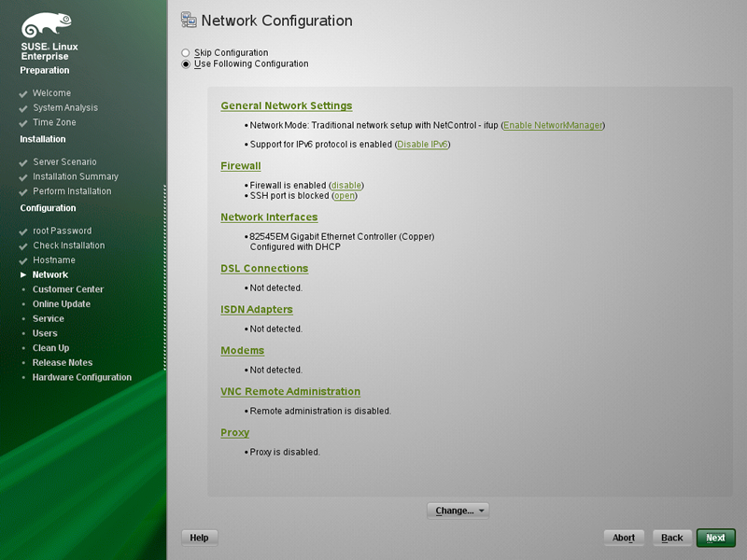Click the 'Proxy is disabled.' text
Screen dimensions: 747x560
click(x=285, y=452)
